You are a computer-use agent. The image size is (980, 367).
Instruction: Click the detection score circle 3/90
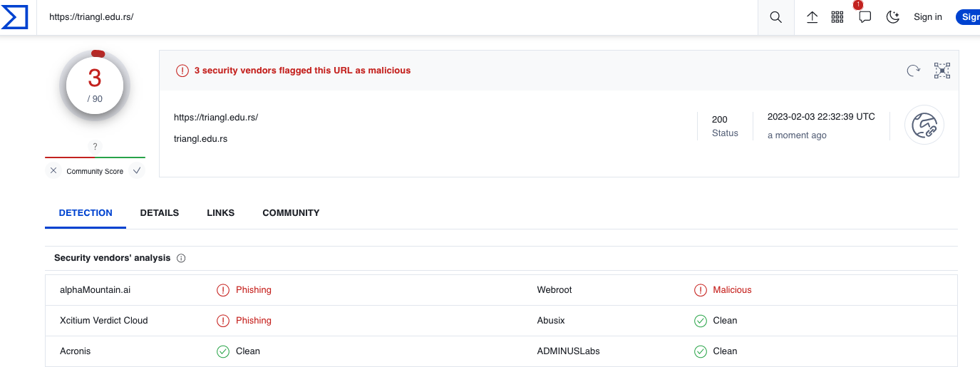pyautogui.click(x=95, y=86)
